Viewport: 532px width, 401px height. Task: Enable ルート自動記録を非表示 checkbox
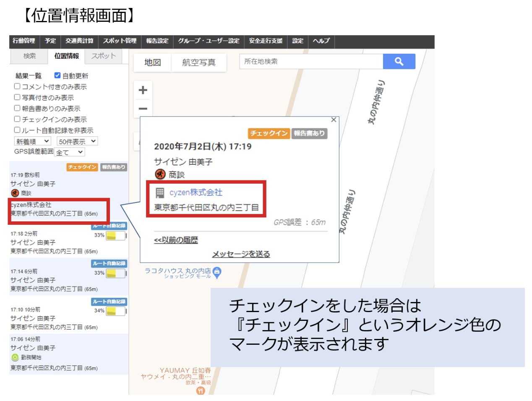point(17,130)
